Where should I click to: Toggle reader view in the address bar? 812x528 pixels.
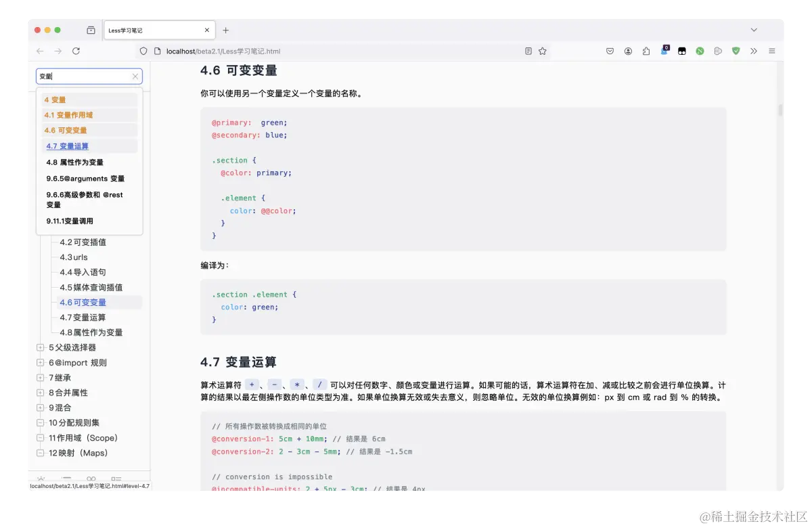coord(527,51)
